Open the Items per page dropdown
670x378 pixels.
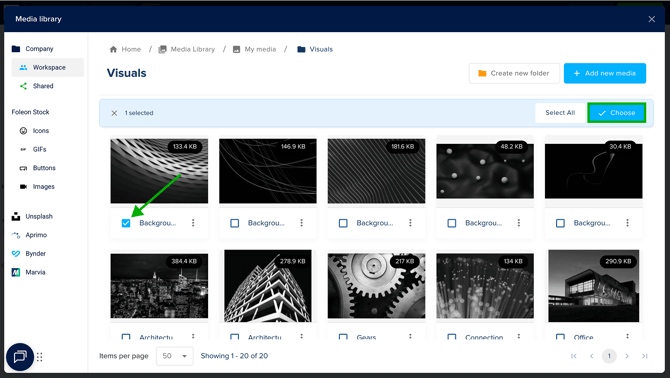[x=175, y=356]
